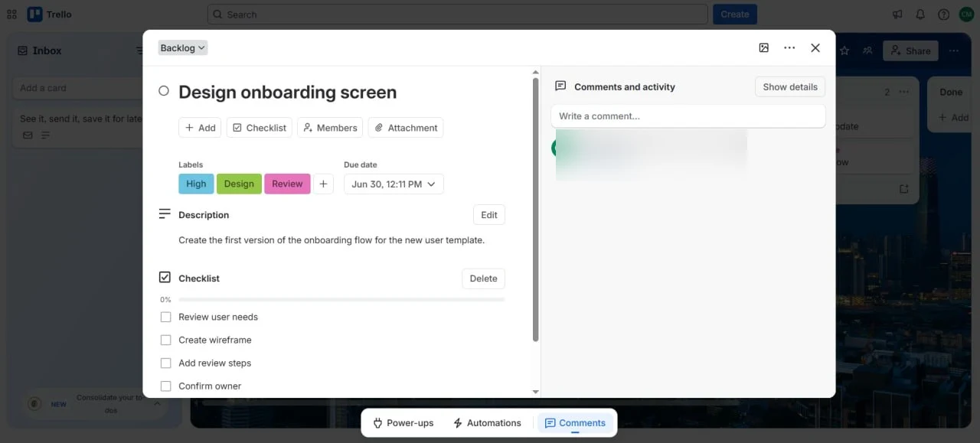Open the Automations tab
980x443 pixels.
[487, 422]
